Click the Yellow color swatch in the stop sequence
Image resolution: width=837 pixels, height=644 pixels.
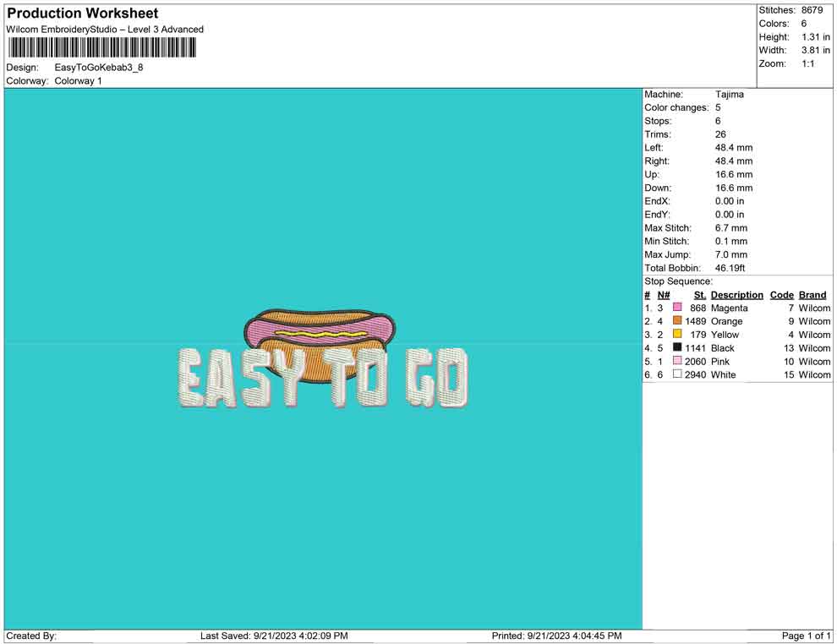(677, 334)
